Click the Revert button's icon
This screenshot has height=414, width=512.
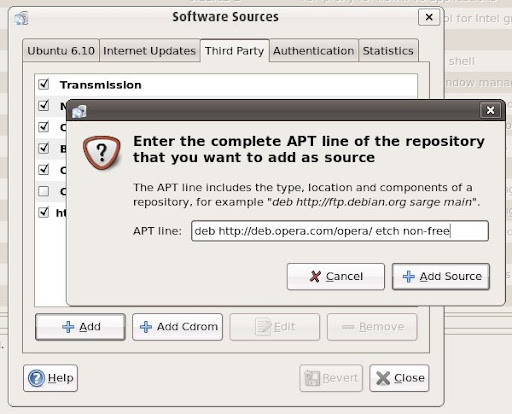coord(312,378)
